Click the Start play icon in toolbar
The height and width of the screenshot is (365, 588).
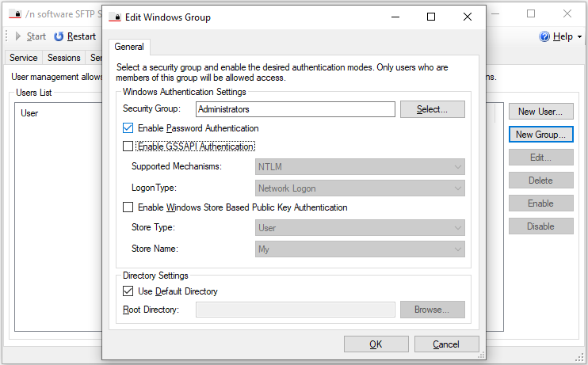pyautogui.click(x=18, y=36)
